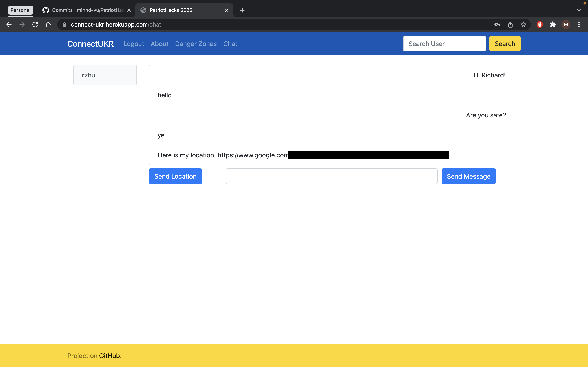Click the share page icon
Image resolution: width=588 pixels, height=367 pixels.
pyautogui.click(x=510, y=24)
